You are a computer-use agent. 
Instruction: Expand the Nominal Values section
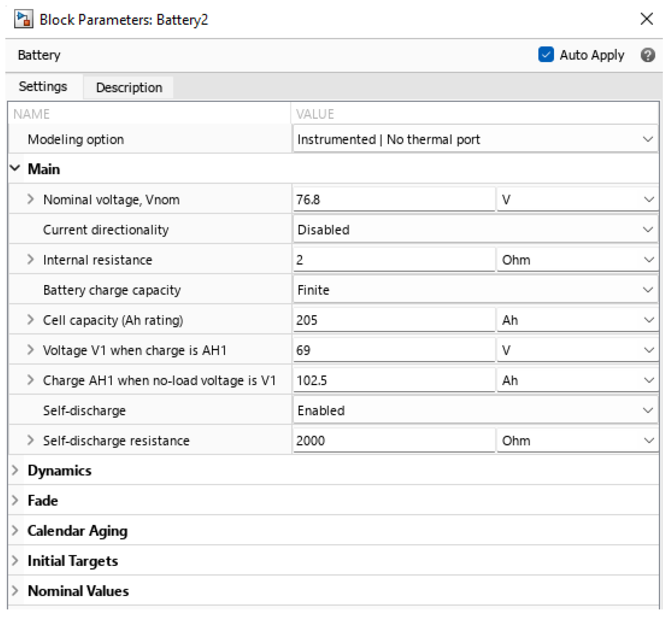[15, 591]
